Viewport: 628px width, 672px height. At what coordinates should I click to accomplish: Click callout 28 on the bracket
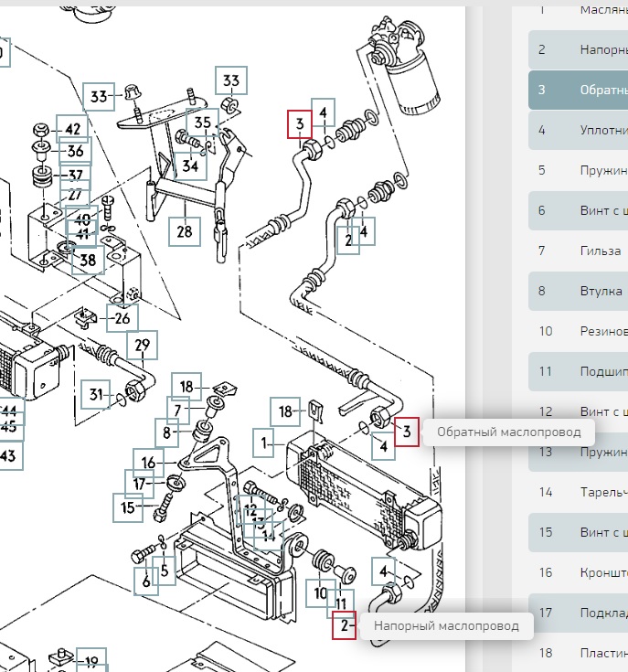coord(185,231)
